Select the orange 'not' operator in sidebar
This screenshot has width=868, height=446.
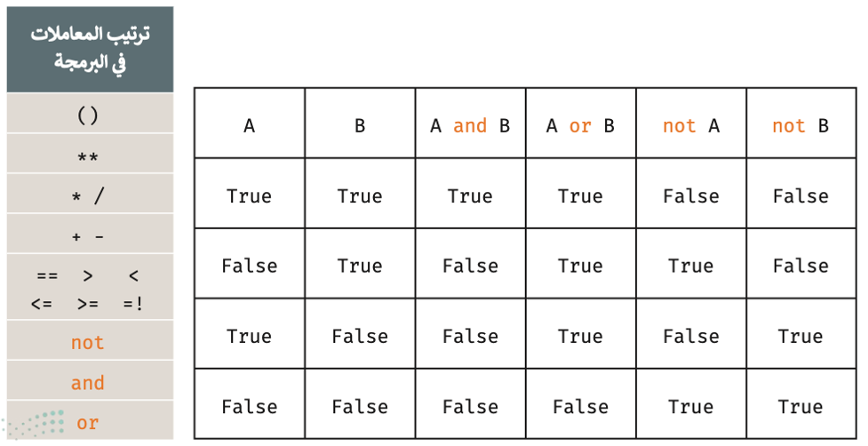pyautogui.click(x=87, y=343)
